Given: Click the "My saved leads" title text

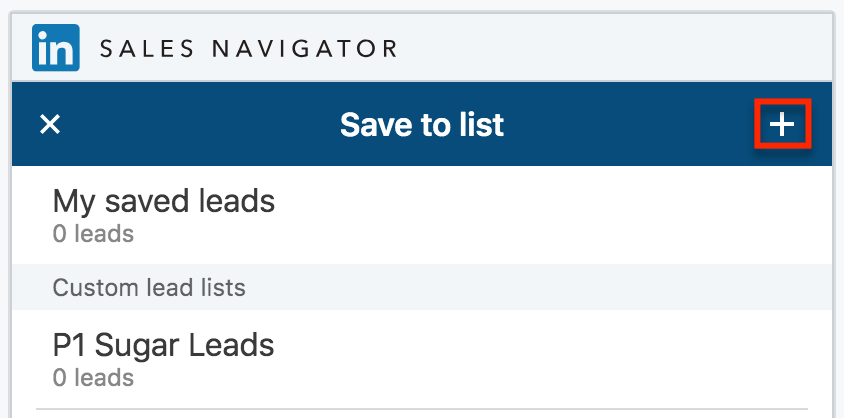Looking at the screenshot, I should coord(163,202).
